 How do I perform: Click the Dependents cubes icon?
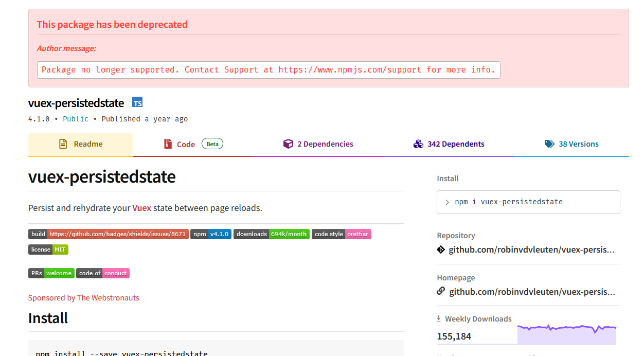click(x=418, y=144)
